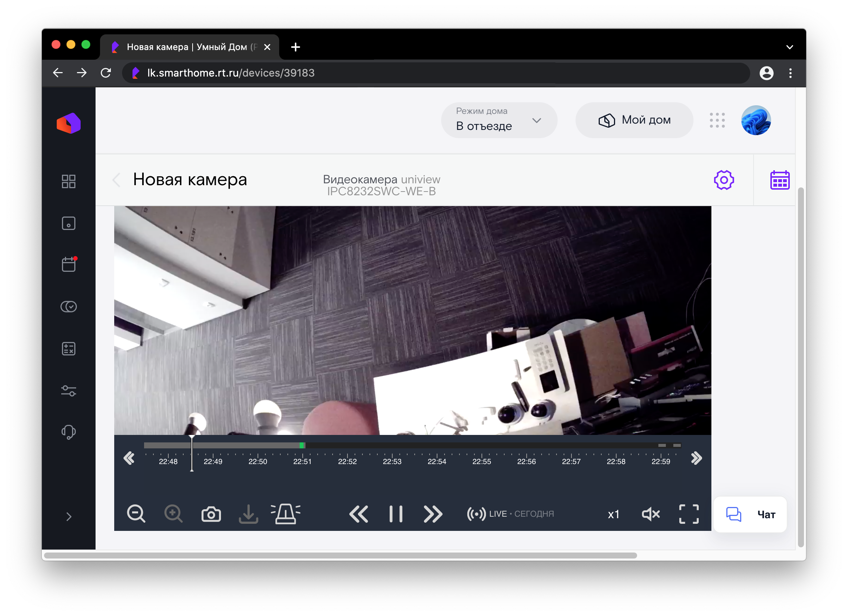Open the calendar archive icon
848x616 pixels.
(x=779, y=180)
